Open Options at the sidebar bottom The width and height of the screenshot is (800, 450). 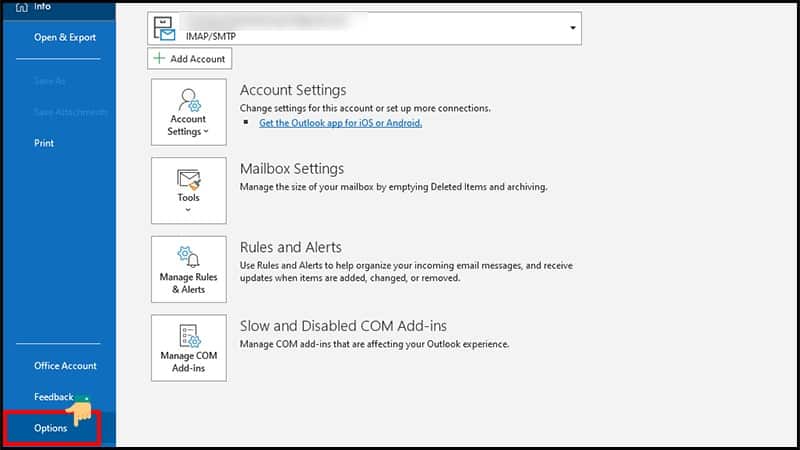(x=51, y=428)
